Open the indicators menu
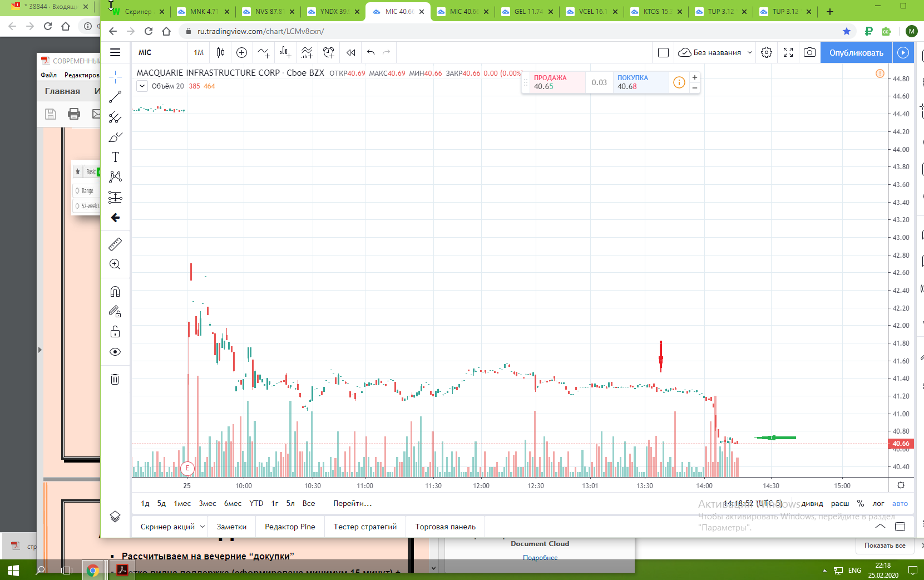 [263, 52]
